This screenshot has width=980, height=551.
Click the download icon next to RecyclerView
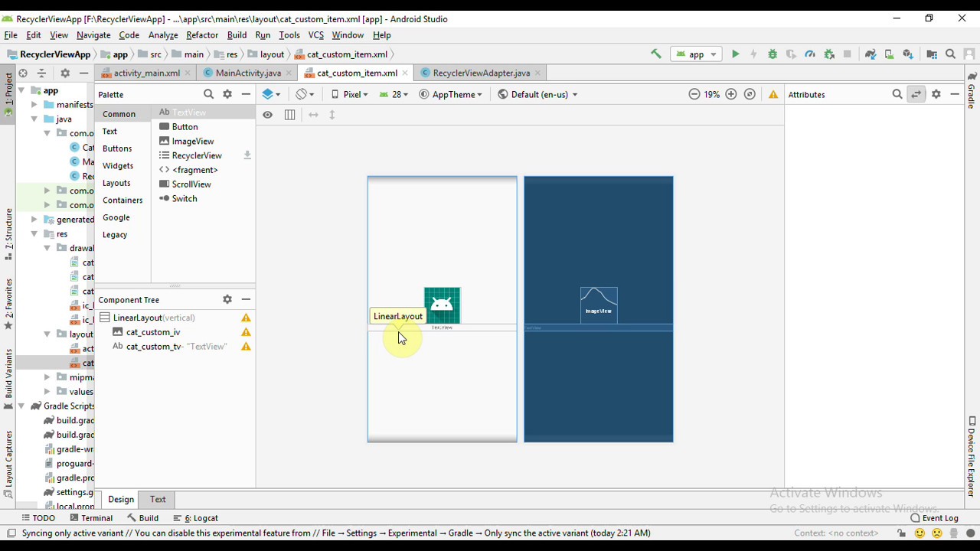click(247, 155)
